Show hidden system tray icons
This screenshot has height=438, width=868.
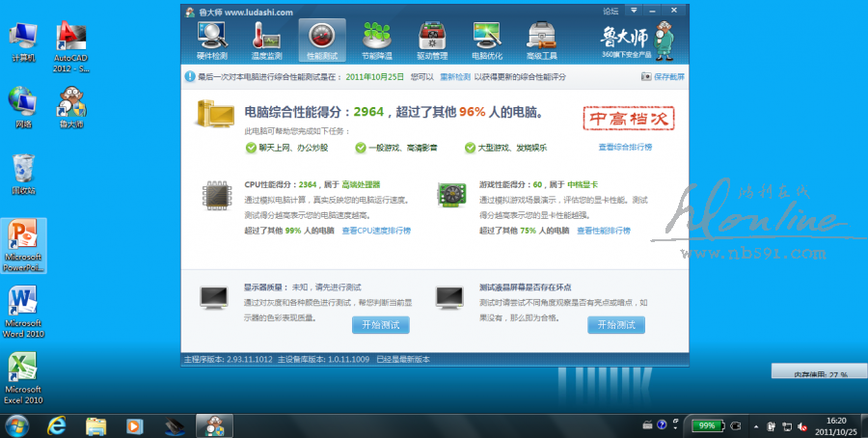coord(647,425)
